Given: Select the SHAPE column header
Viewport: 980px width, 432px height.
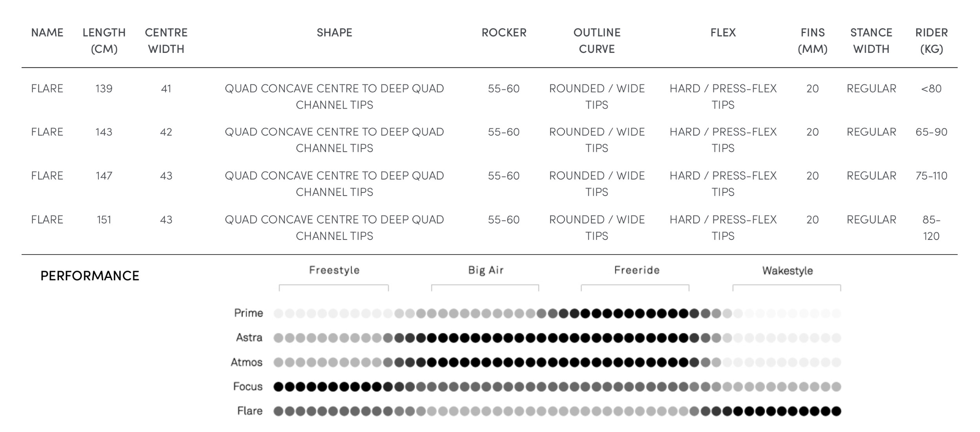Looking at the screenshot, I should click(x=334, y=33).
